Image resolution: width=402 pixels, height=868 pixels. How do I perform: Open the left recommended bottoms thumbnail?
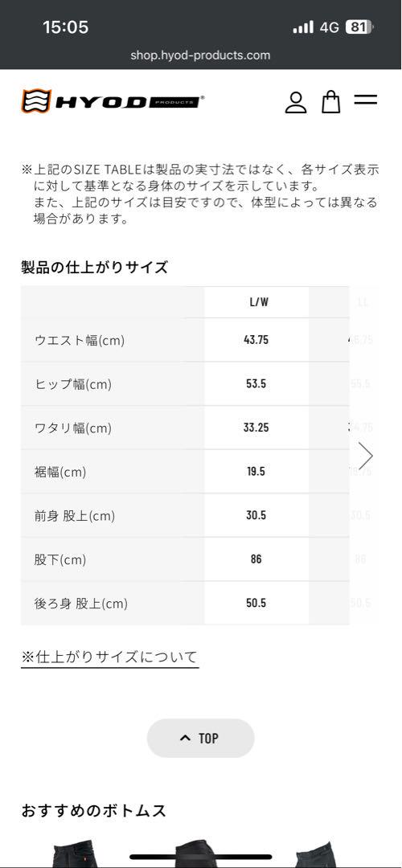point(74,854)
